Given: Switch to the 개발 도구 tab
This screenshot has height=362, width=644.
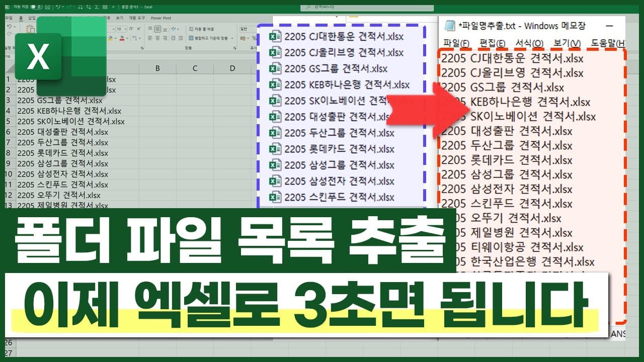Looking at the screenshot, I should coord(137,18).
